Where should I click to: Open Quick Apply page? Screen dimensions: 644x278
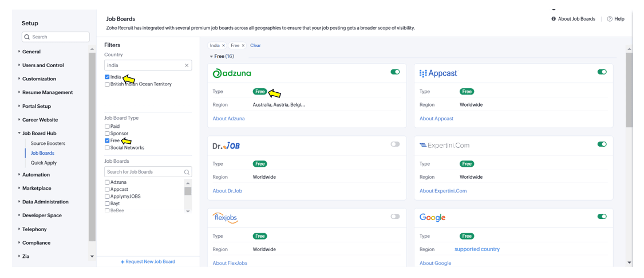[x=44, y=163]
